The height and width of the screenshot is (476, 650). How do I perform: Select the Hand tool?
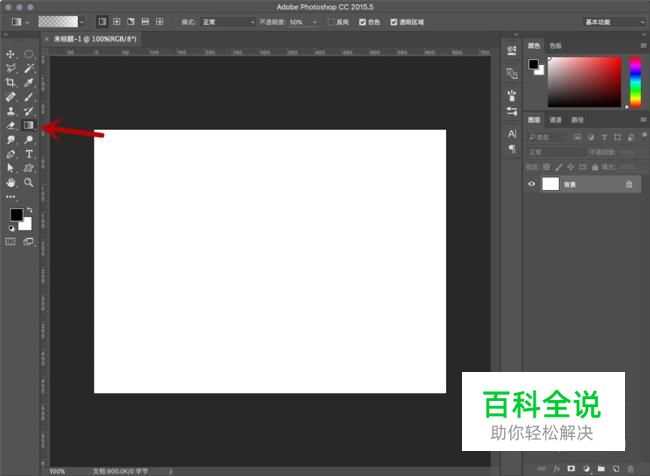[x=11, y=183]
